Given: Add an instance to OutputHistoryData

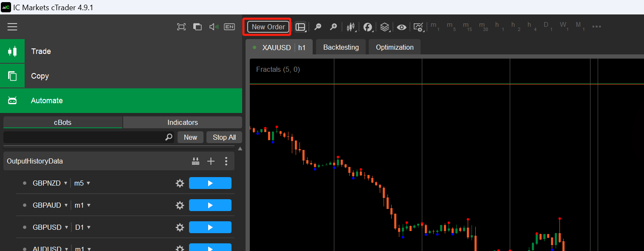Looking at the screenshot, I should point(211,161).
